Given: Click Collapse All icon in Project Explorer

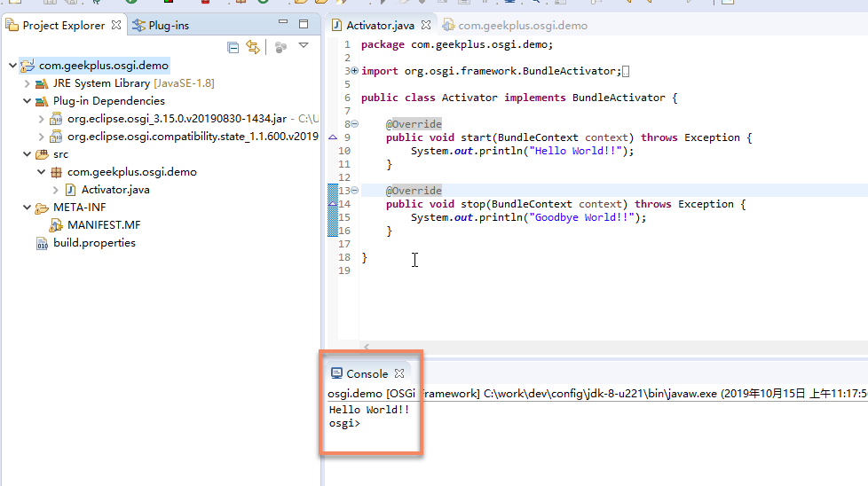Looking at the screenshot, I should coord(233,48).
